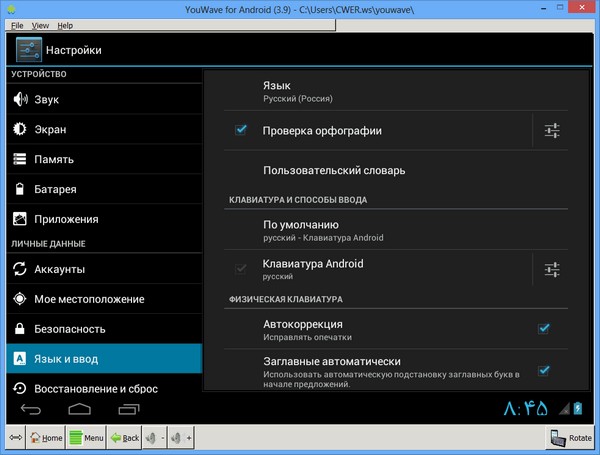Open Android recent apps icon
This screenshot has height=455, width=600.
tap(127, 410)
